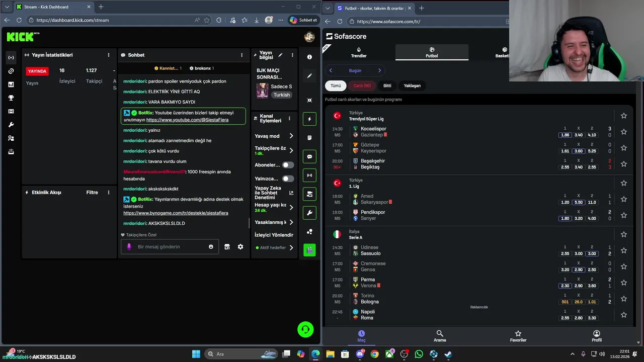644x362 pixels.
Task: Favorite the Kocaelispor vs Gaziantep match star
Action: pos(624,132)
